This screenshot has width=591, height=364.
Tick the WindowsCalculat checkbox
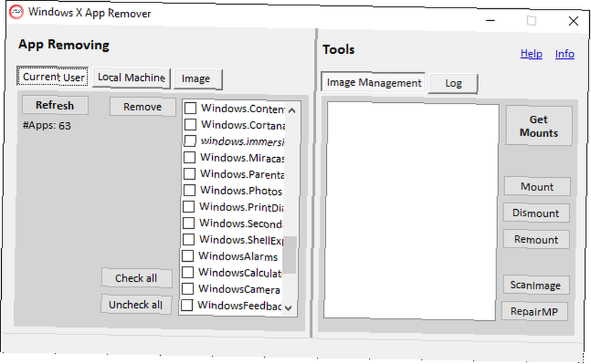(188, 272)
